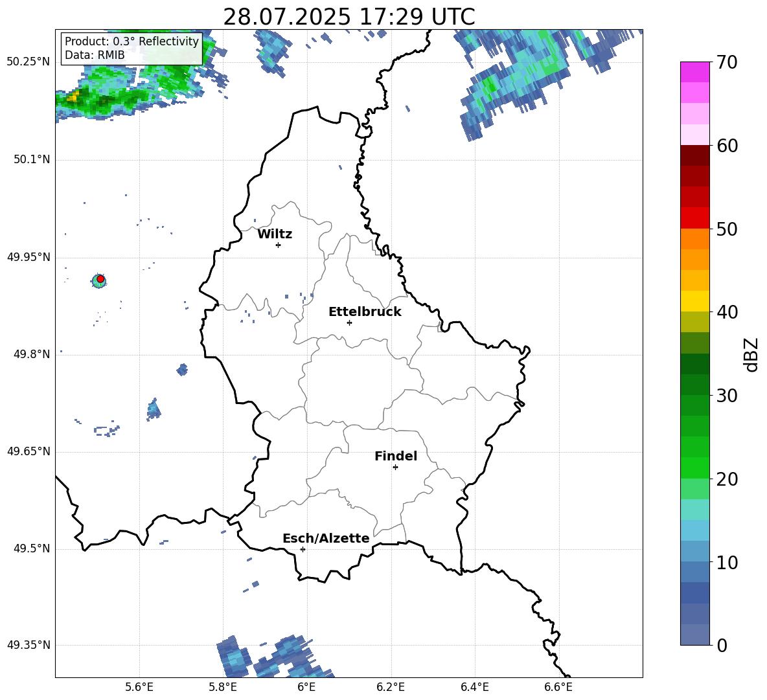Click the 49.35°N latitude label
The width and height of the screenshot is (767, 700).
click(29, 645)
